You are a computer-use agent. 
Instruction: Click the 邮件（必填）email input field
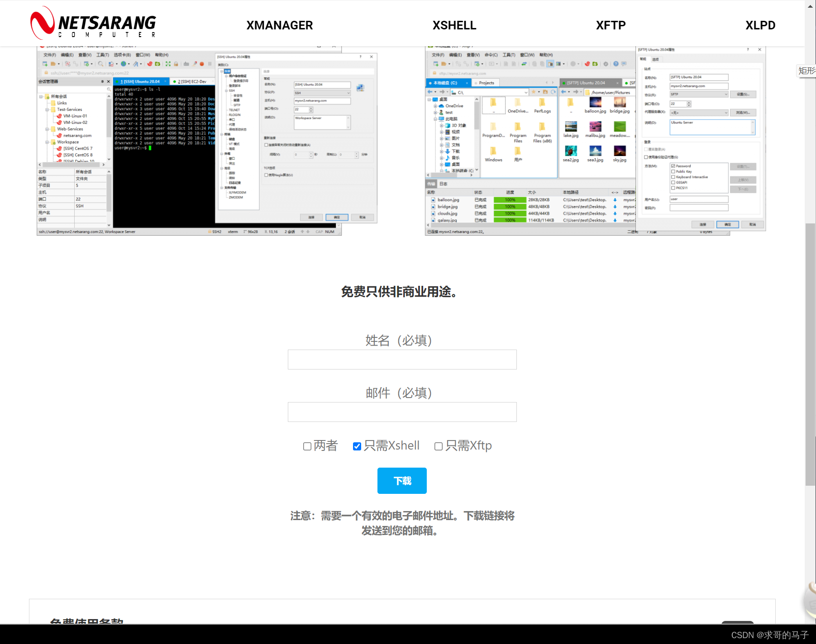(402, 412)
